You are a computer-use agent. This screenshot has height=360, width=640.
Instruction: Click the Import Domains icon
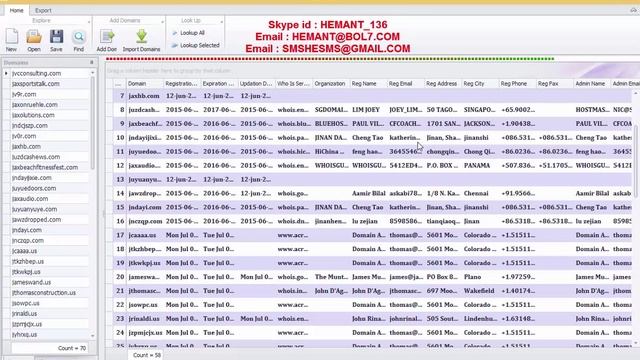[x=141, y=37]
